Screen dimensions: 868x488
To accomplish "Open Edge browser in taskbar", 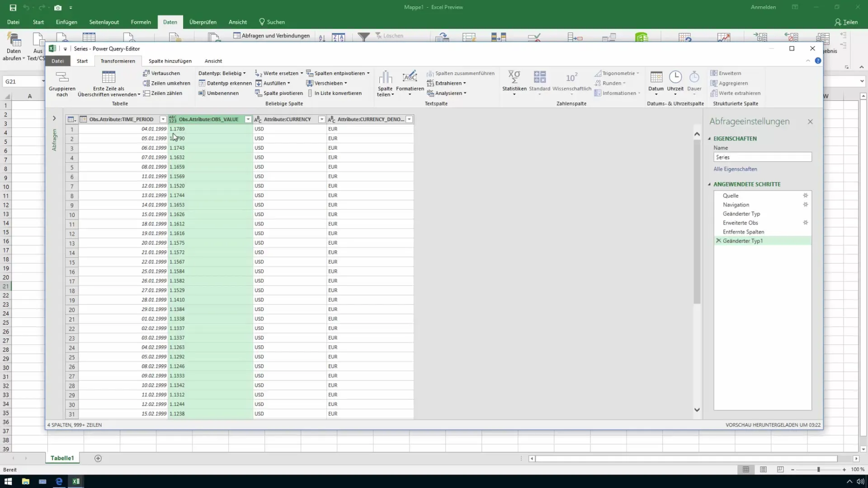I will pos(59,481).
